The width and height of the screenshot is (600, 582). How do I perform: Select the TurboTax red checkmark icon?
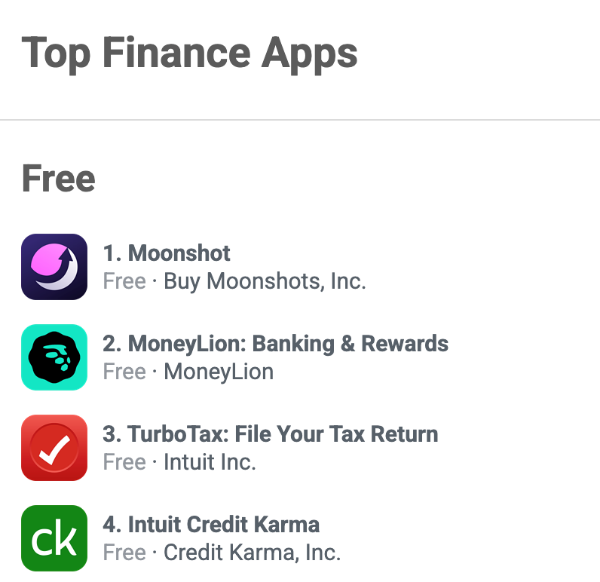[x=54, y=447]
